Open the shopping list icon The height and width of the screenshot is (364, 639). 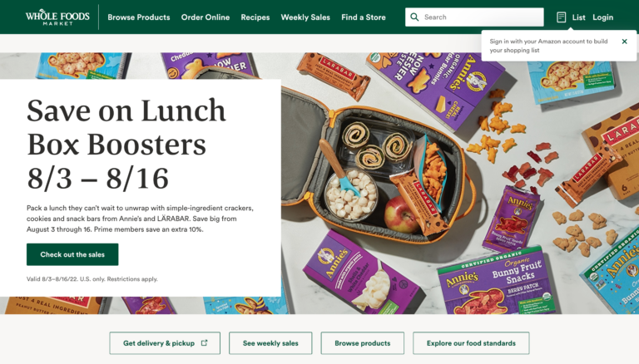(x=561, y=17)
